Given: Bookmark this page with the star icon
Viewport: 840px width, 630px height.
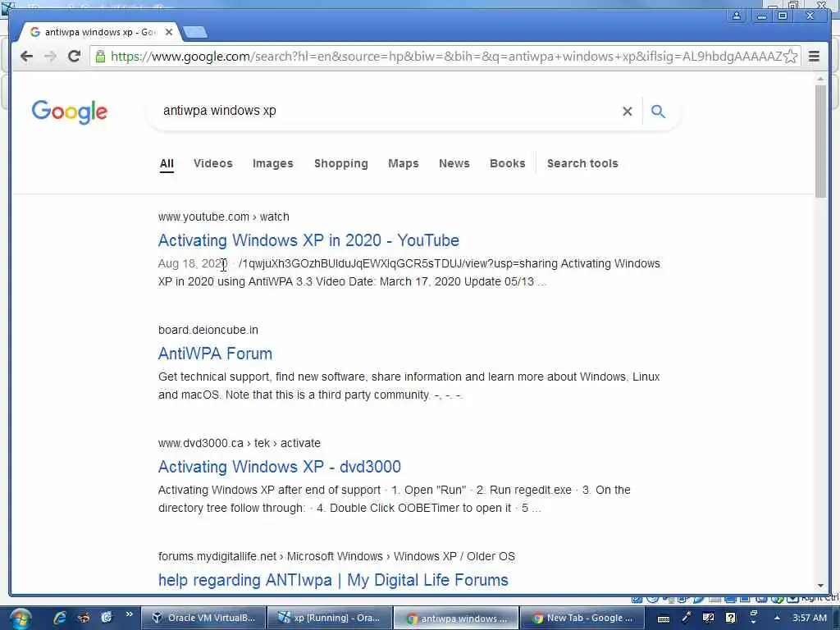Looking at the screenshot, I should [790, 57].
